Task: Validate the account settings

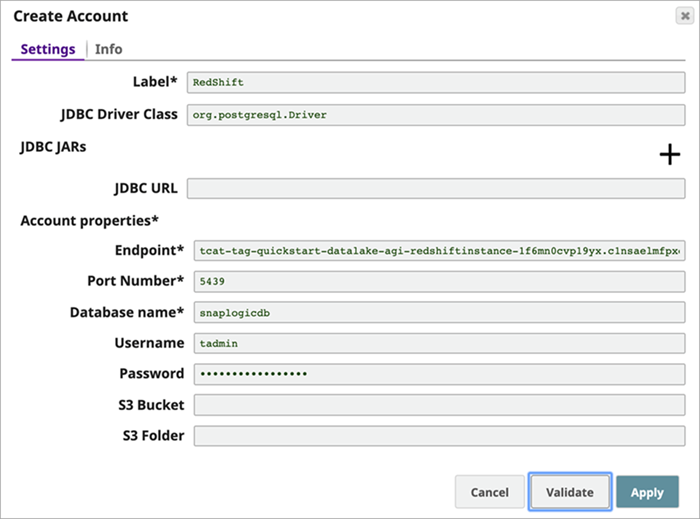Action: pyautogui.click(x=570, y=492)
